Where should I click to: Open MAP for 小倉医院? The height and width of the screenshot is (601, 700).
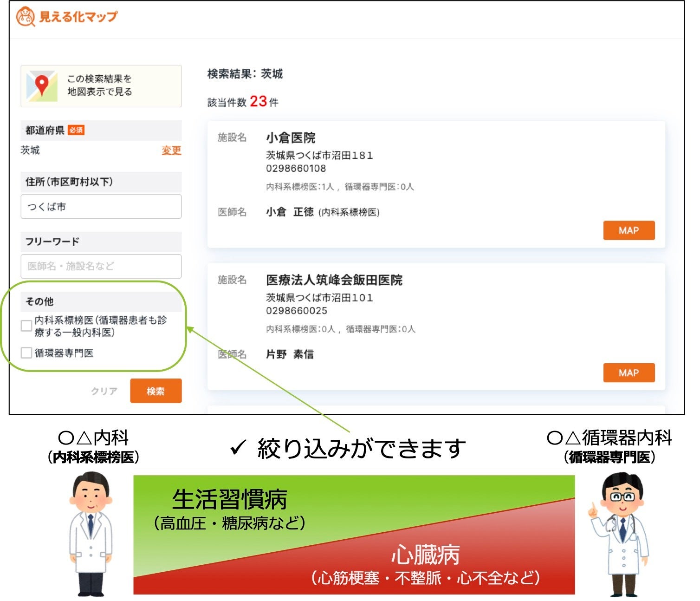[629, 230]
